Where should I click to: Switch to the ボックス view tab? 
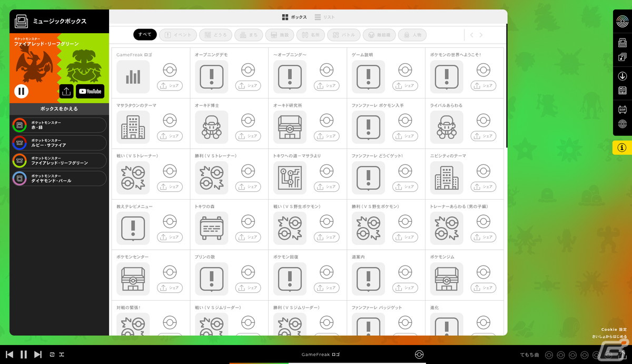pyautogui.click(x=294, y=17)
